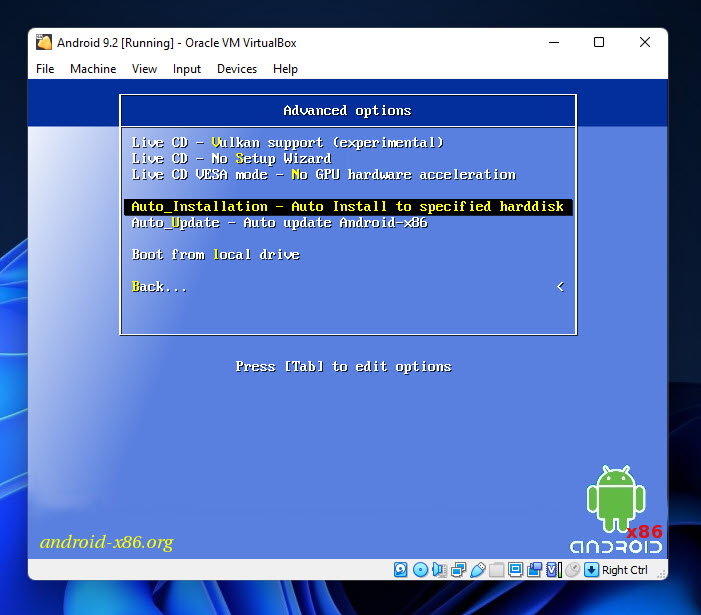The image size is (701, 615).
Task: Click the CPU virtualization status icon
Action: tap(554, 570)
